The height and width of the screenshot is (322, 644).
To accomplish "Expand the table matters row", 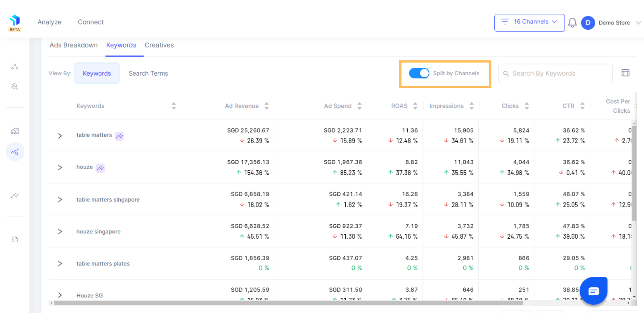I will coord(60,136).
